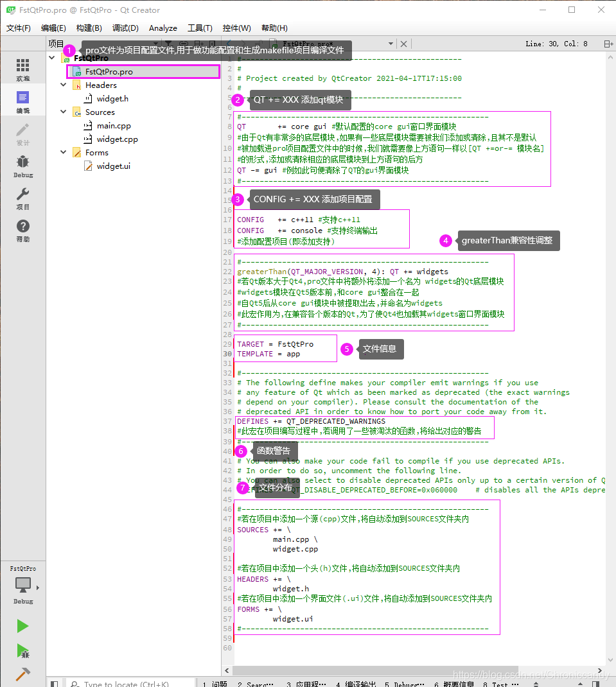Viewport: 616px width, 687px height.
Task: Open the 工具(T) menu
Action: (200, 28)
